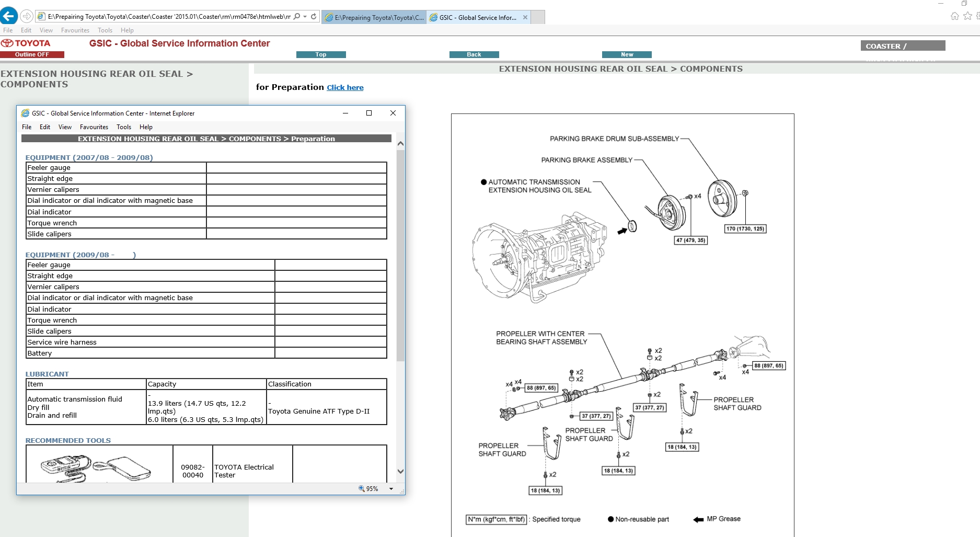
Task: Open View menu in Preparation popup window
Action: tap(65, 127)
